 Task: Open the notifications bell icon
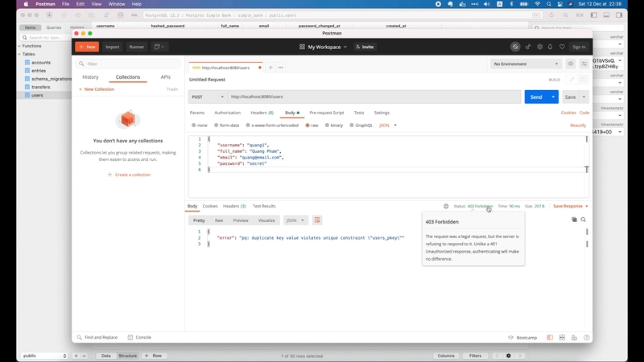point(551,47)
